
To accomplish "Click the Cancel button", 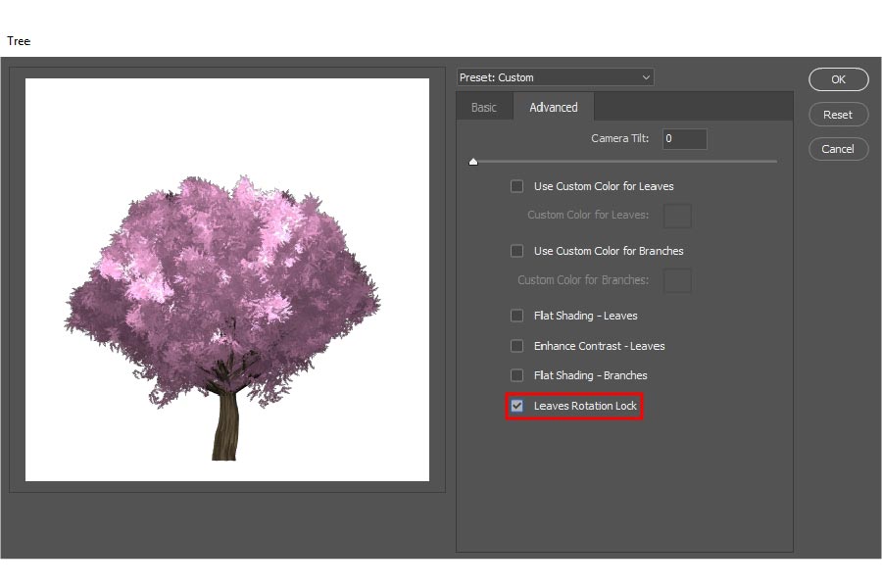I will tap(838, 149).
